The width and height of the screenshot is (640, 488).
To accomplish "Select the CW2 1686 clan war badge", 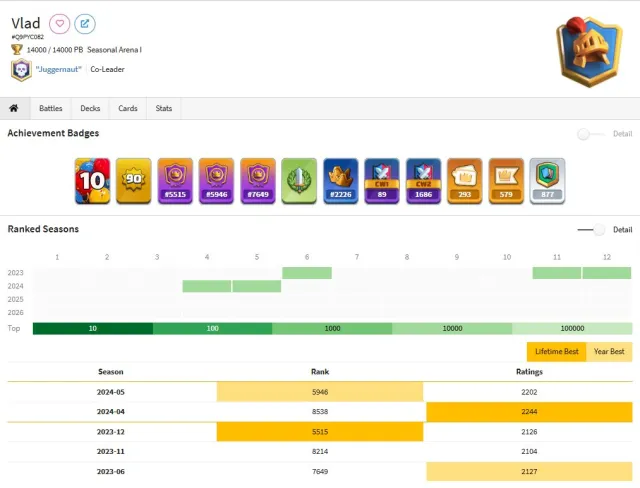I will tap(423, 181).
